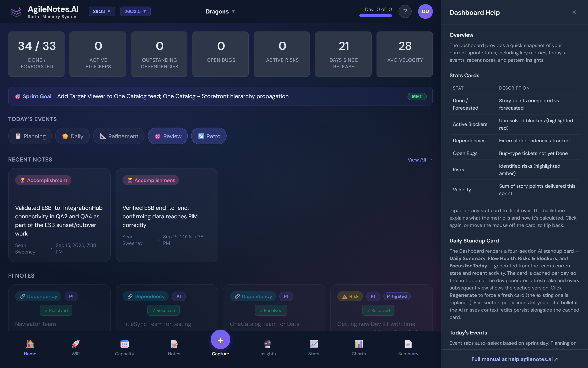The height and width of the screenshot is (368, 588).
Task: Flip the Open Bugs stat card
Action: [x=220, y=54]
